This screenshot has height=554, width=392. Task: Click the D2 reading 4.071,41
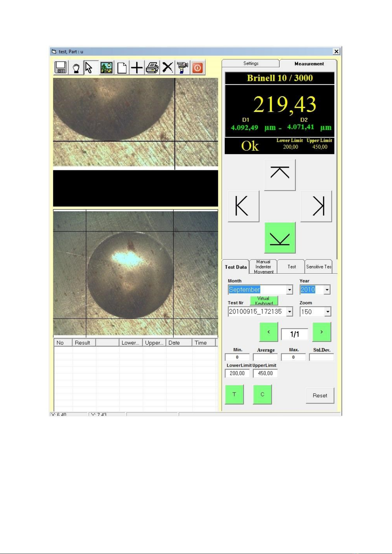point(301,127)
